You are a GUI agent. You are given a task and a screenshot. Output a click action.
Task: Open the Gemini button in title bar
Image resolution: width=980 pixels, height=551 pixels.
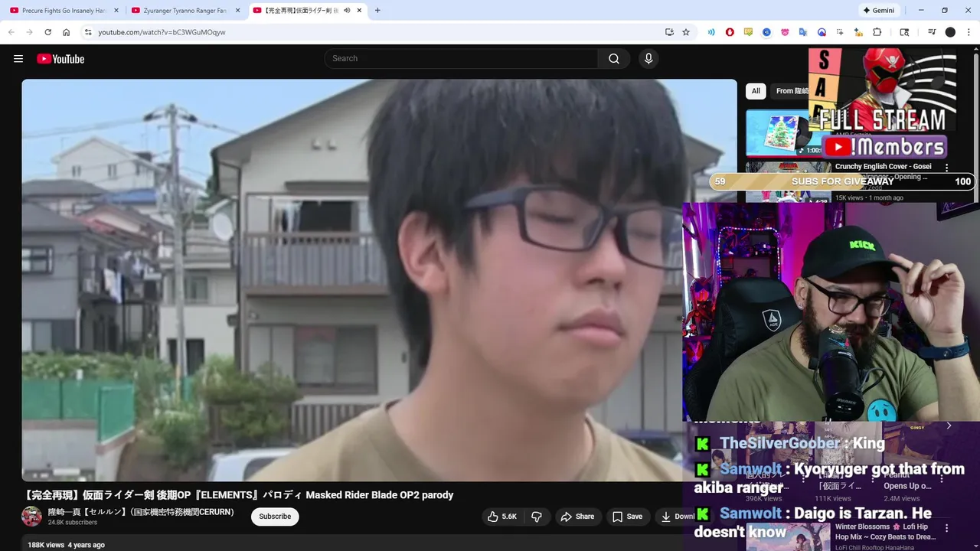(x=878, y=11)
